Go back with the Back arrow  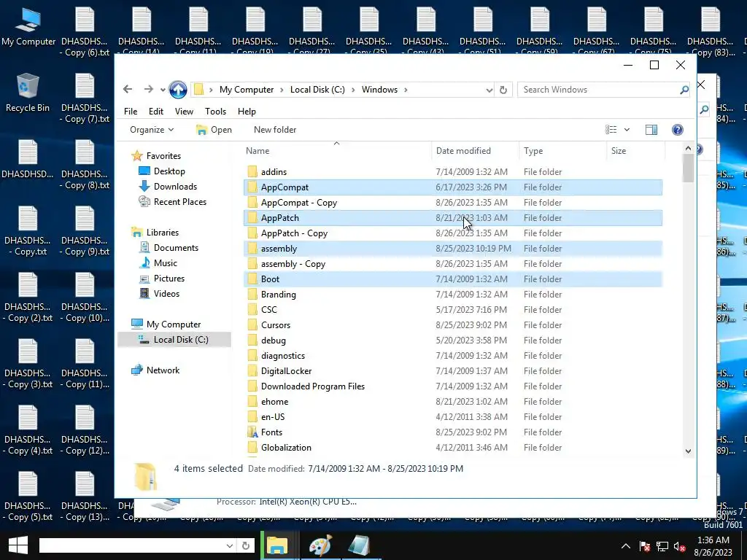[x=127, y=89]
